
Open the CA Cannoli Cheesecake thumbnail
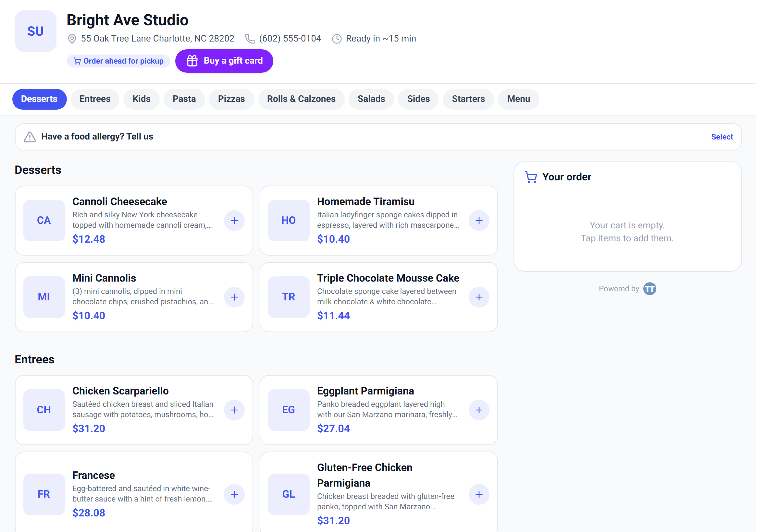[44, 220]
